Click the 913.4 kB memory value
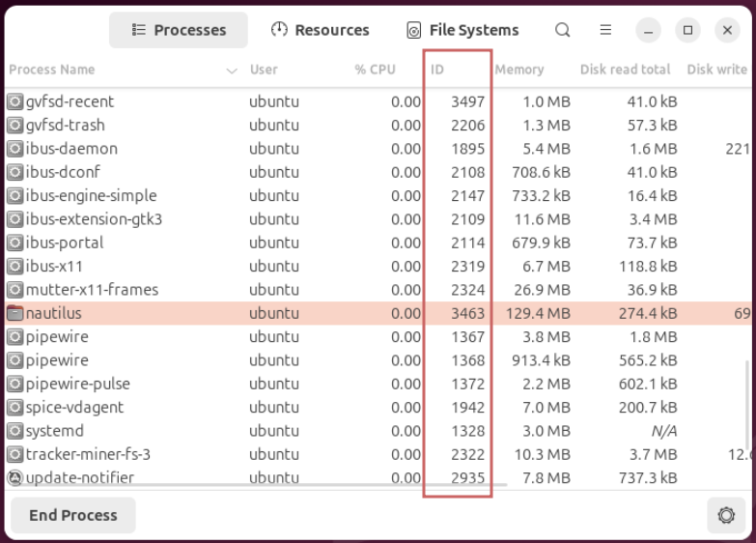The height and width of the screenshot is (543, 756). click(541, 360)
